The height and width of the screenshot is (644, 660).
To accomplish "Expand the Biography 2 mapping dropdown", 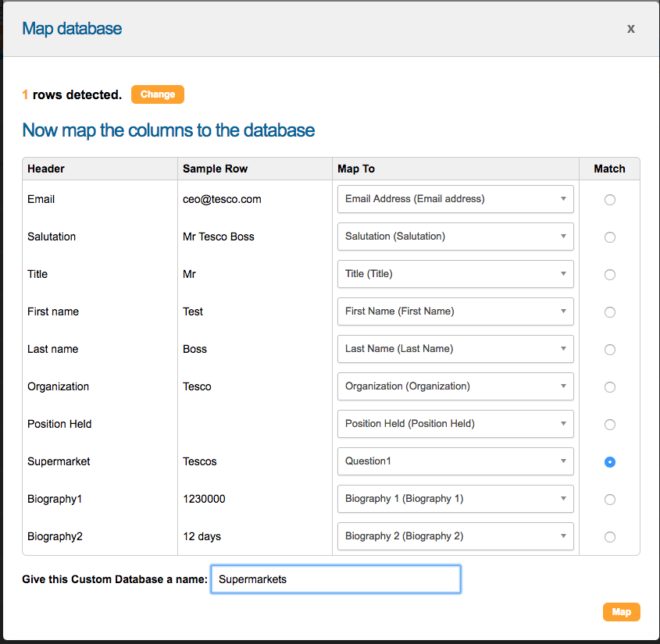I will [455, 536].
